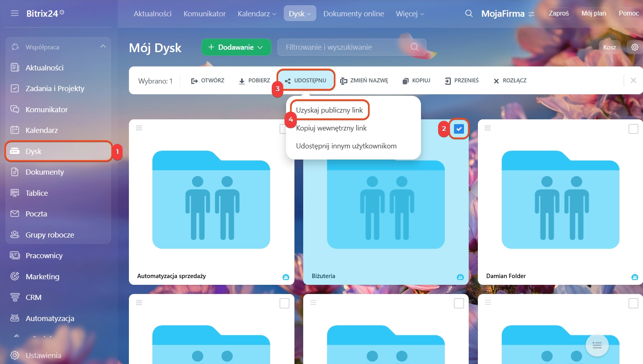Click the Pobierz download icon
643x364 pixels.
pyautogui.click(x=242, y=81)
